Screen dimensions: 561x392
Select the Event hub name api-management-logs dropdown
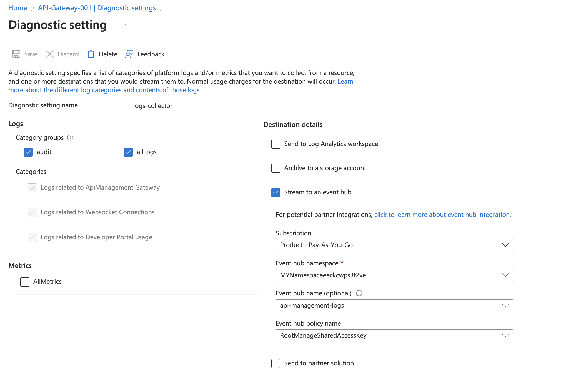tap(394, 305)
